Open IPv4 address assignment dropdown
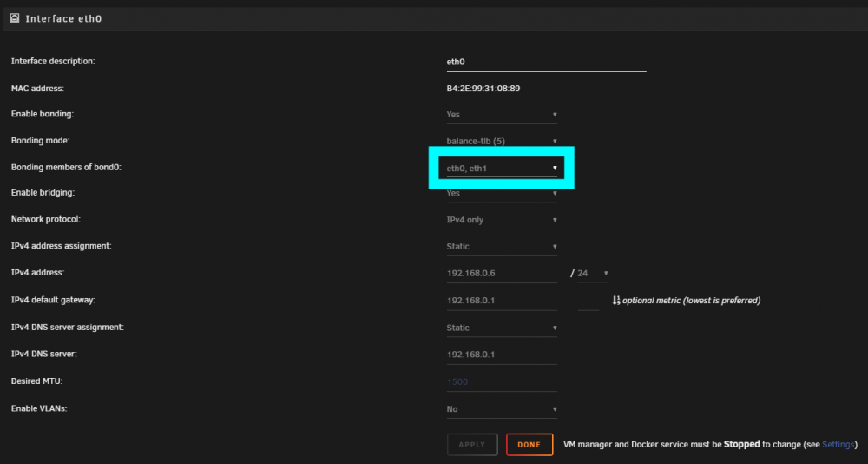 502,247
